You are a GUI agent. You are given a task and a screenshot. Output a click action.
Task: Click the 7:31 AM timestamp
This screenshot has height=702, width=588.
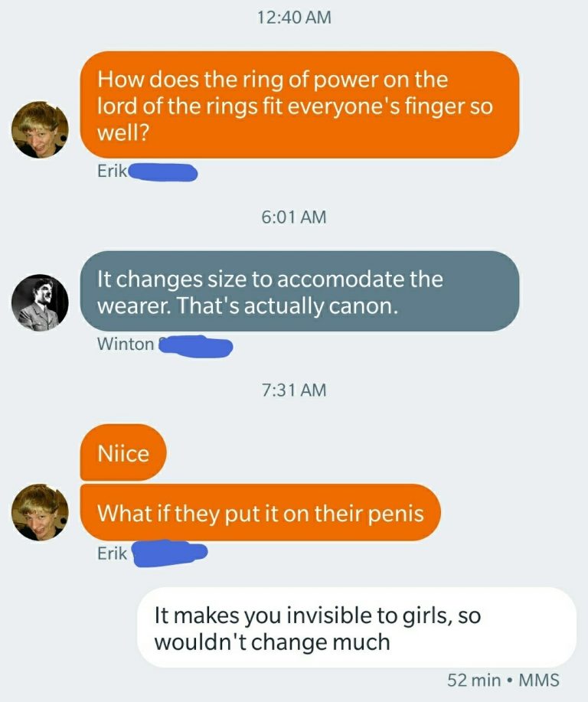pos(294,390)
